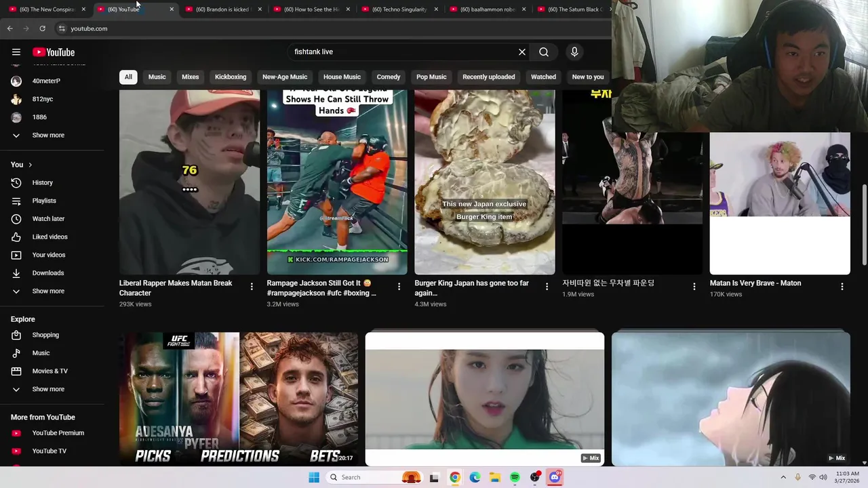Open Google Chrome from the taskbar
The height and width of the screenshot is (488, 868).
(455, 477)
